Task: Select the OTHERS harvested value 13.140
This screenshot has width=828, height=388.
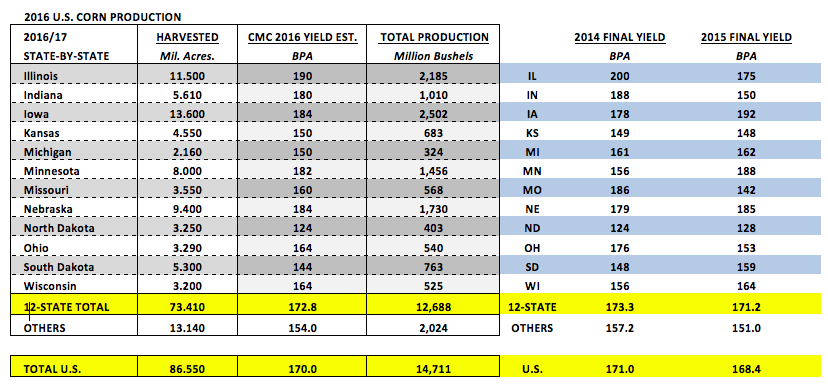Action: coord(187,328)
